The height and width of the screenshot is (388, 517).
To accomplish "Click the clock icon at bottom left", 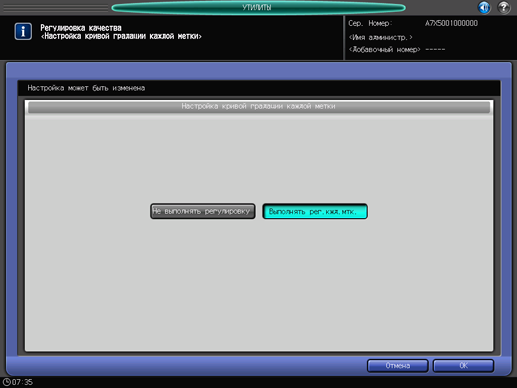I will click(x=6, y=382).
